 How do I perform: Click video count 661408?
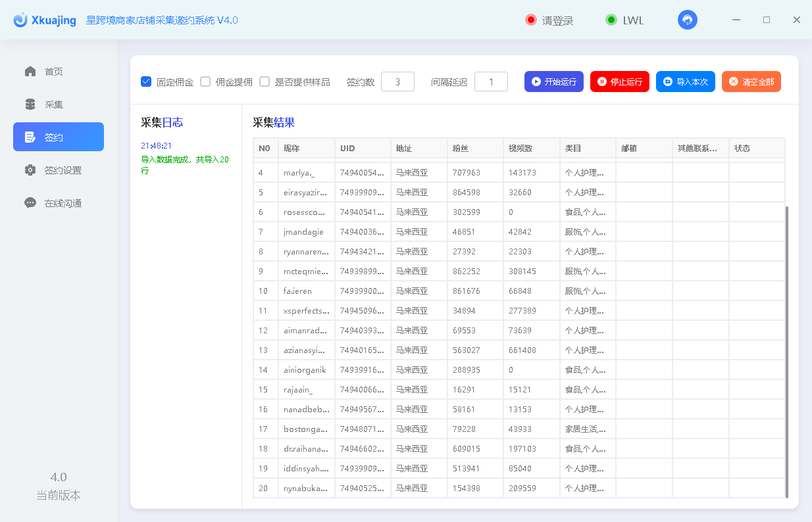(x=522, y=350)
